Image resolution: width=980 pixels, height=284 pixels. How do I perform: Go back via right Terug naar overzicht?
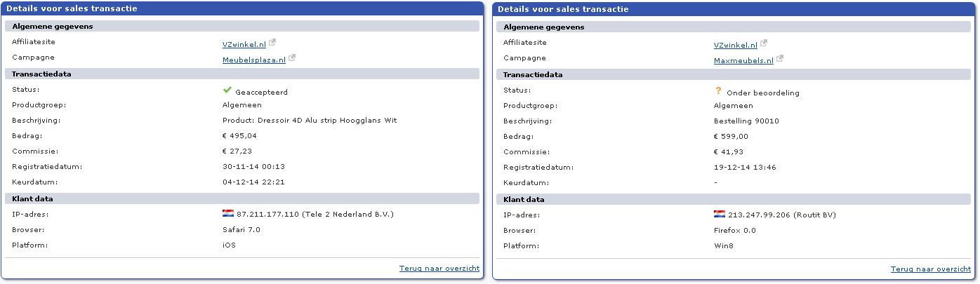(x=931, y=269)
